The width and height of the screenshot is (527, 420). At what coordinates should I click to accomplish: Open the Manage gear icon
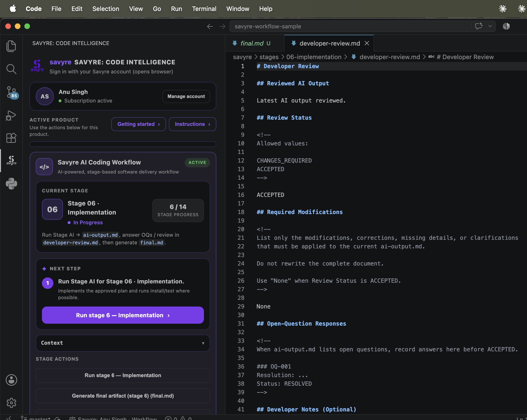(11, 403)
